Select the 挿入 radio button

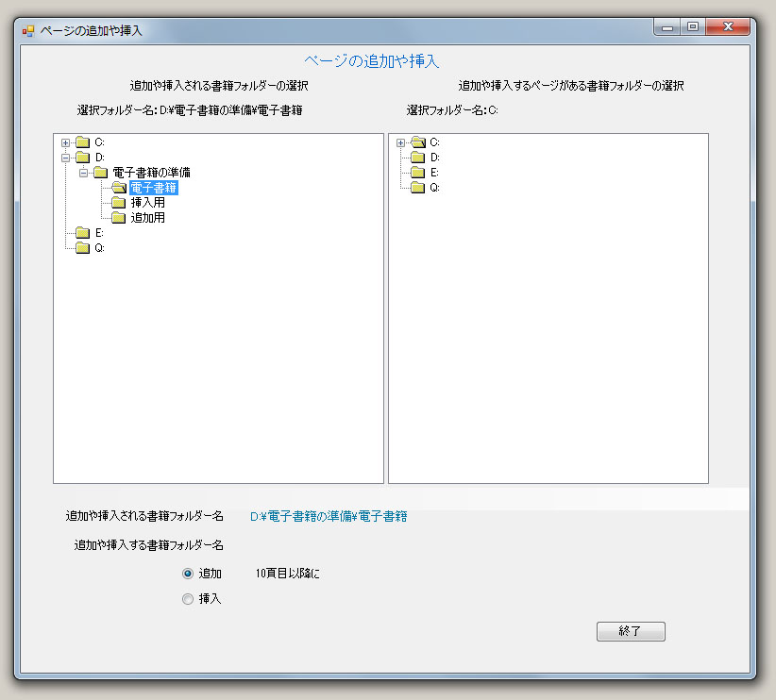[188, 599]
